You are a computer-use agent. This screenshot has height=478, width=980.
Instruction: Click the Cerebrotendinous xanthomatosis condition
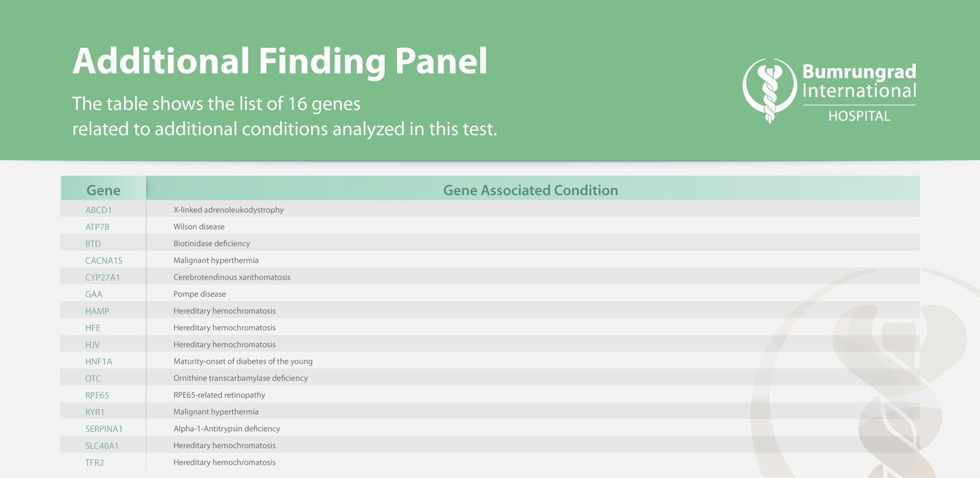[232, 277]
